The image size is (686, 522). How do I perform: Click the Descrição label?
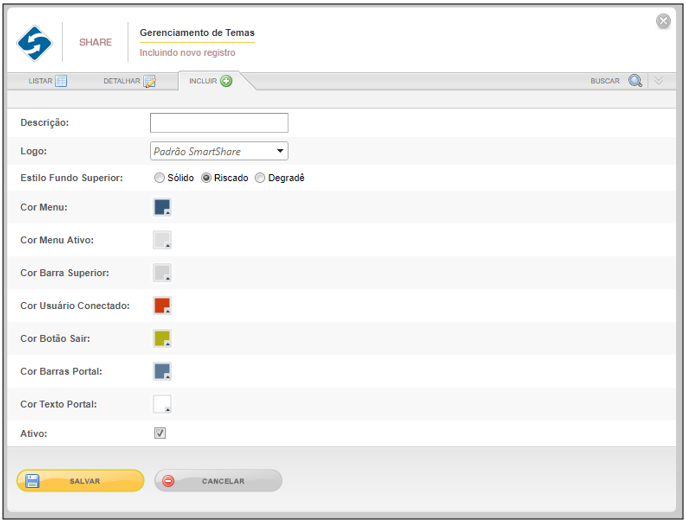[45, 123]
